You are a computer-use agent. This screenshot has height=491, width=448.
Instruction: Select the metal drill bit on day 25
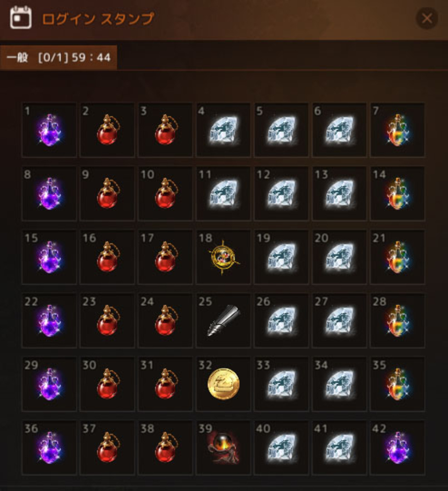coord(223,321)
